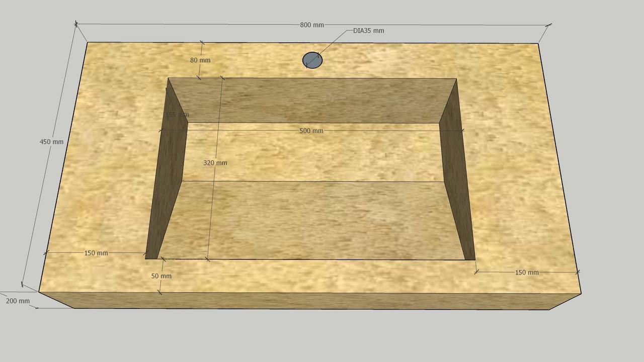This screenshot has width=644, height=362.
Task: Click the 50 mm dimension label
Action: pos(161,276)
